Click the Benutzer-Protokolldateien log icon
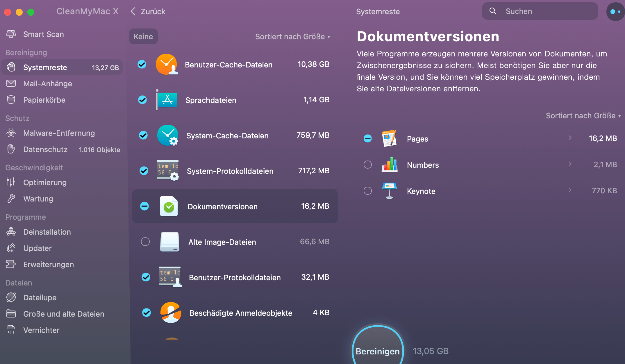 tap(170, 277)
